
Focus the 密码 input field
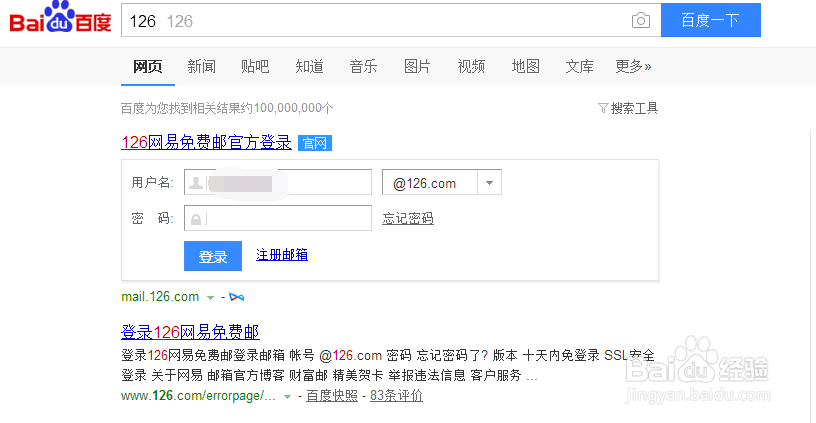[278, 219]
